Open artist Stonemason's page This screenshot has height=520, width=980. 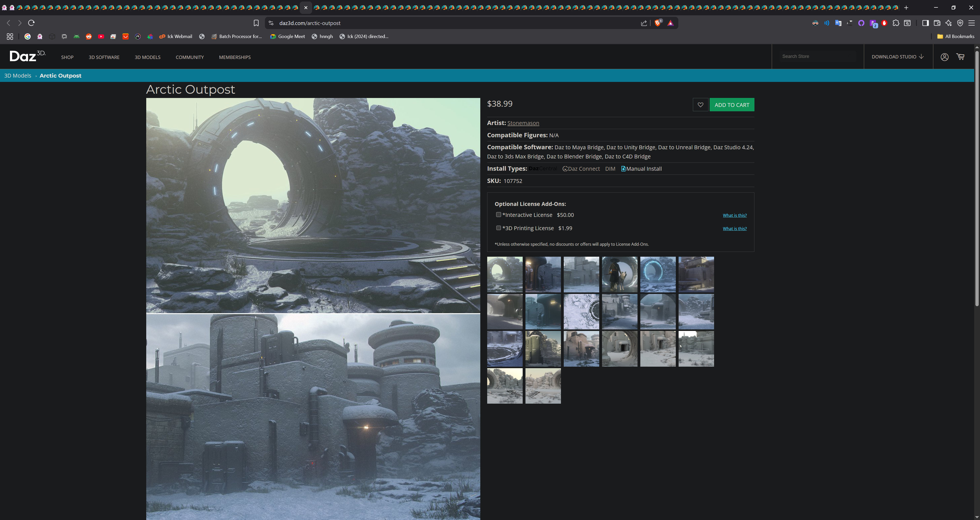click(x=523, y=123)
